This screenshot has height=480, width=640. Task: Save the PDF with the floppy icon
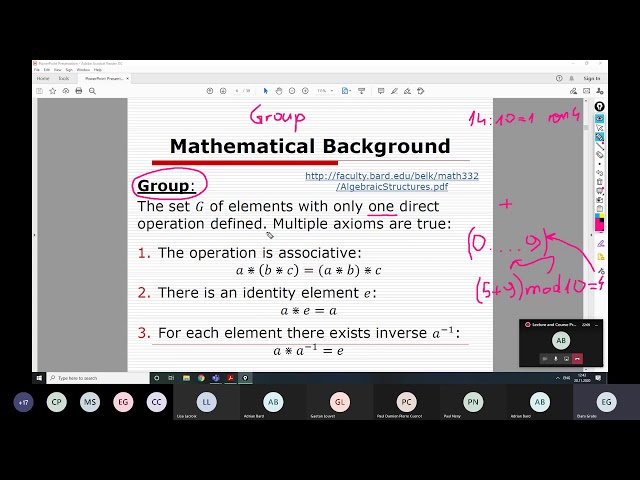pos(40,91)
